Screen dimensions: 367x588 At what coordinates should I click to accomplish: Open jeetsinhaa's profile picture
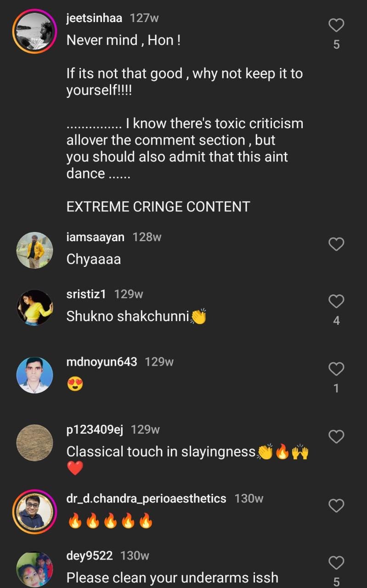34,31
